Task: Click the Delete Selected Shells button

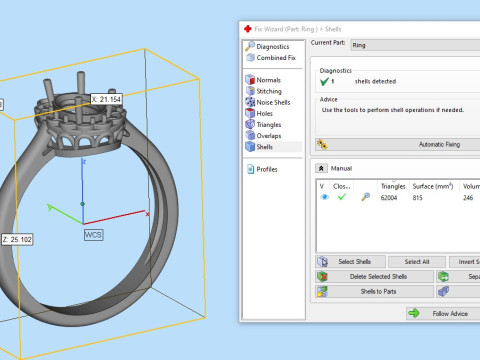Action: coord(375,276)
